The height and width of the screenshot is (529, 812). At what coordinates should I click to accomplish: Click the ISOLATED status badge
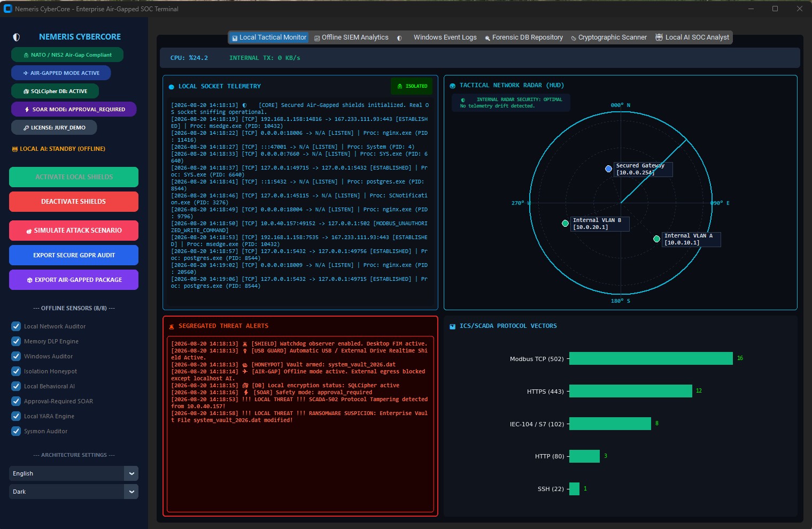point(412,86)
